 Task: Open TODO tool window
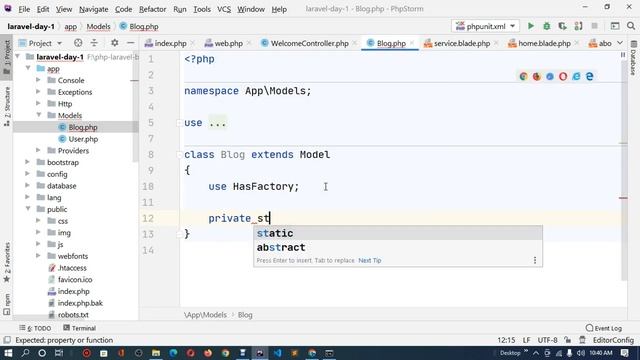click(35, 328)
